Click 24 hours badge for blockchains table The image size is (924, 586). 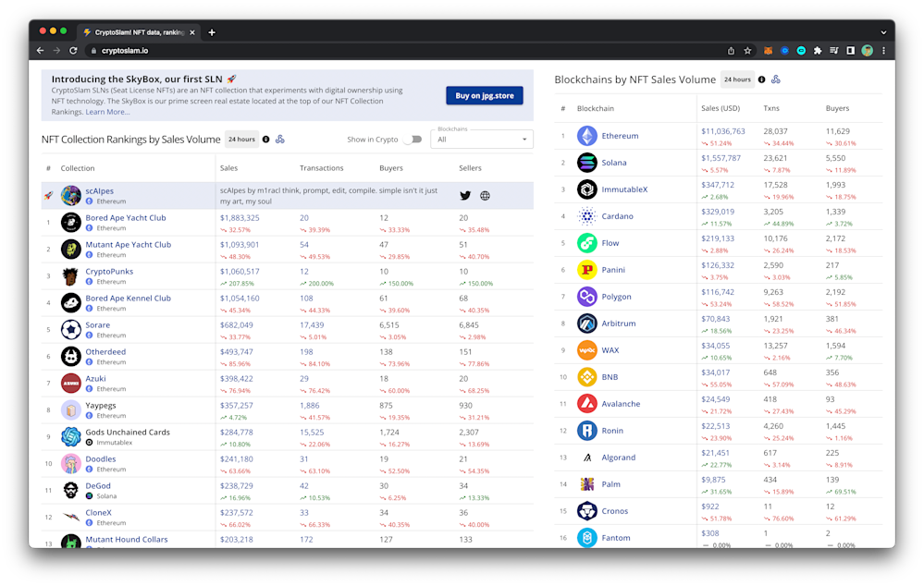(737, 79)
